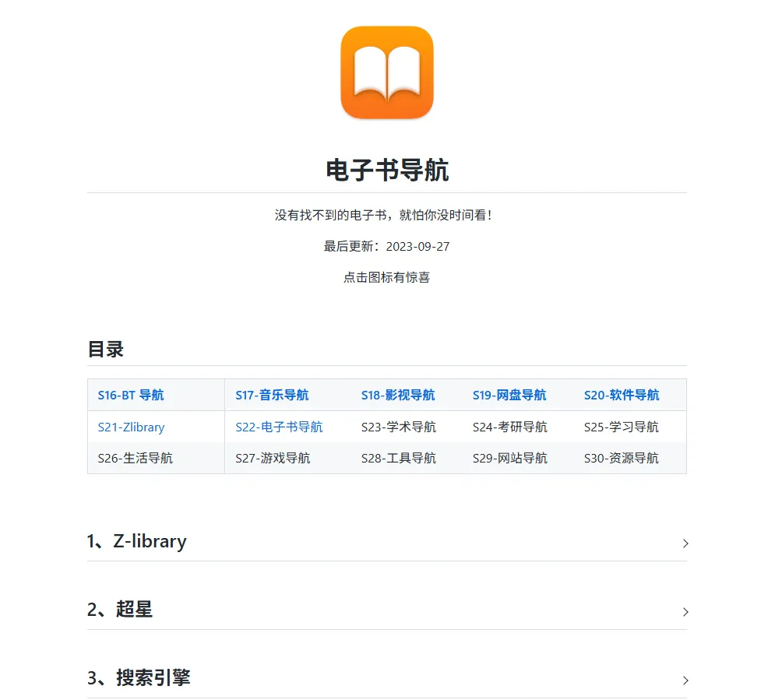
Task: Click the 目录 heading
Action: click(x=105, y=349)
